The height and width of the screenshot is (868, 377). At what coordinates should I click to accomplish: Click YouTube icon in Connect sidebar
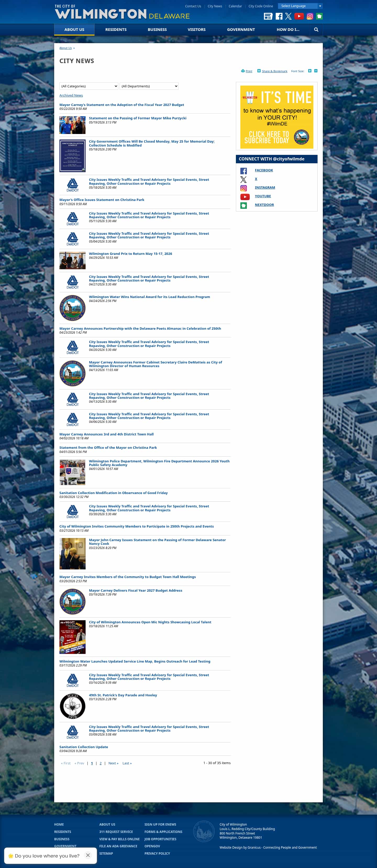click(245, 197)
